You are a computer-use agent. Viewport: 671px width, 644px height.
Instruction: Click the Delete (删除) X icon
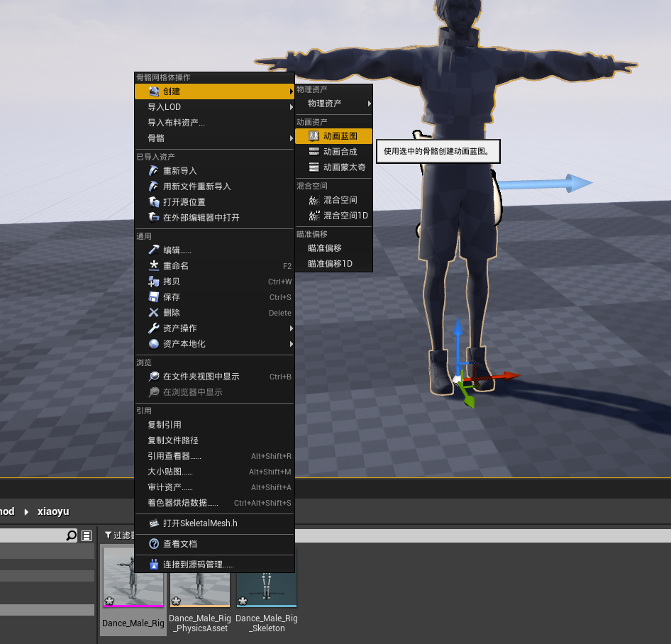coord(154,313)
